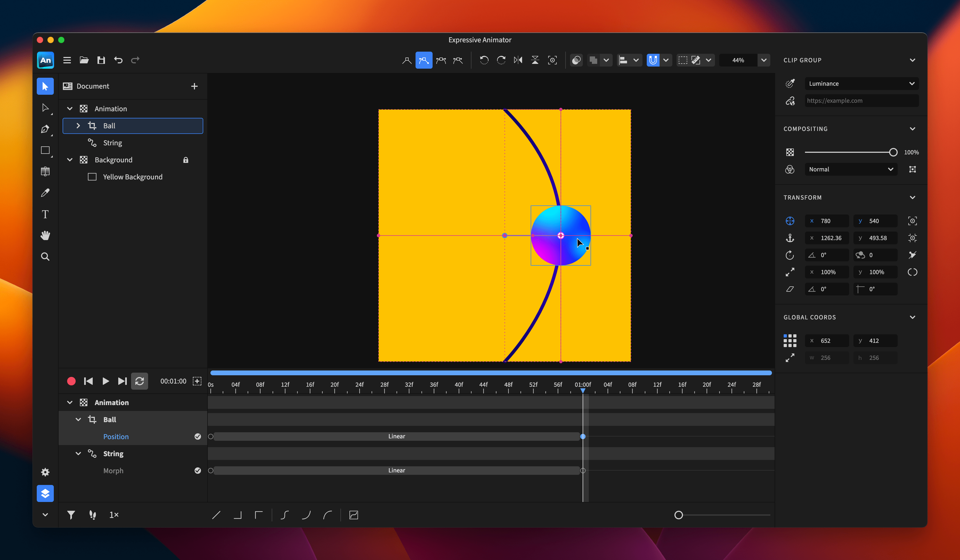The width and height of the screenshot is (960, 560).
Task: Click the Linear interpolation bar for Morph
Action: click(396, 470)
